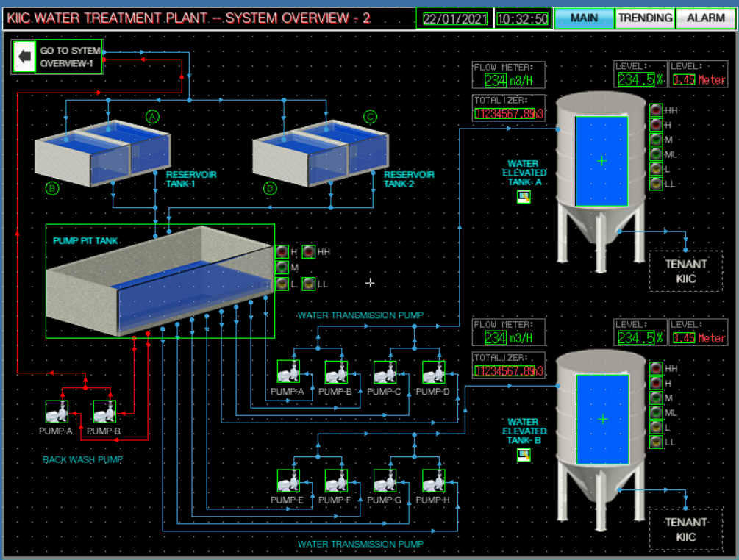The image size is (739, 560).
Task: Click the PUMP-H icon
Action: [433, 481]
